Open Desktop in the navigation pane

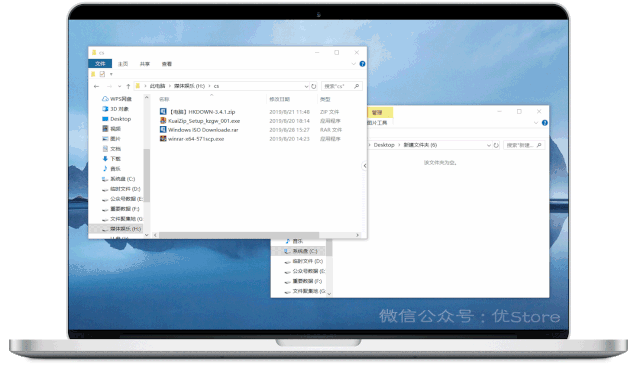[117, 119]
